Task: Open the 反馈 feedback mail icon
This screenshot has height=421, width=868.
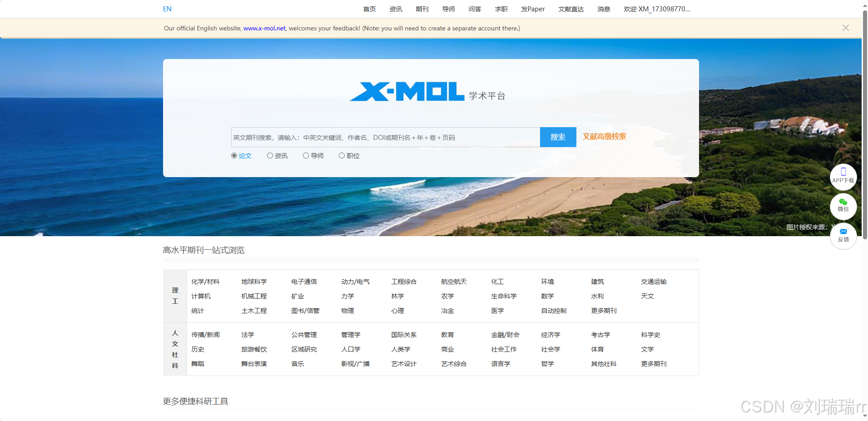Action: 843,236
